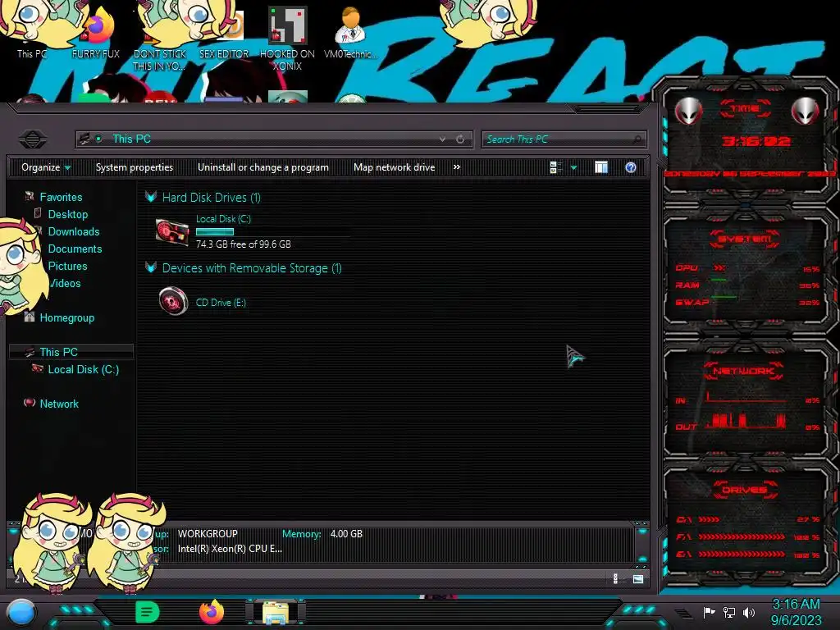Open the green notes app on taskbar
The width and height of the screenshot is (840, 630).
(147, 613)
